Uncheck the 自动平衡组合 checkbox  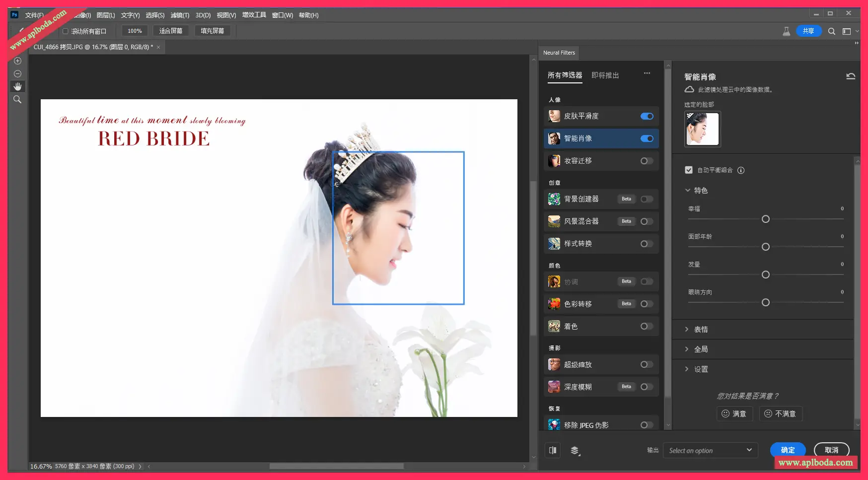click(x=689, y=170)
